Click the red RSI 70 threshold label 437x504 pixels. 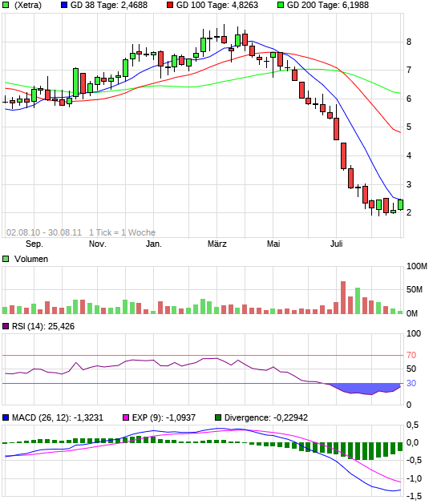411,355
